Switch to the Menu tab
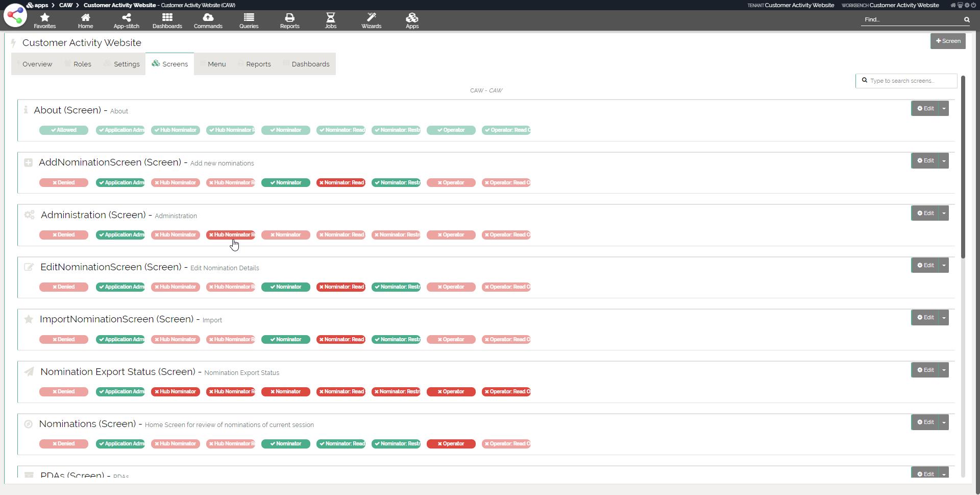Screen dimensions: 980x495 tap(213, 64)
